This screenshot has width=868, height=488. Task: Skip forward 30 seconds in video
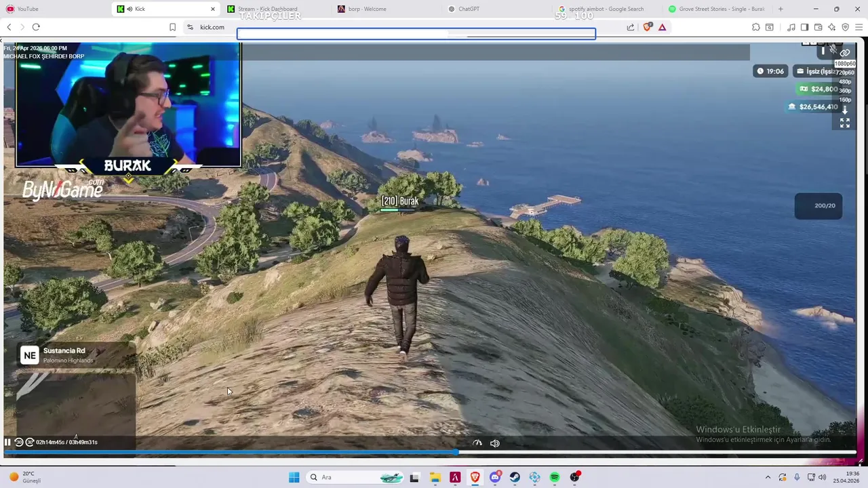pos(30,442)
